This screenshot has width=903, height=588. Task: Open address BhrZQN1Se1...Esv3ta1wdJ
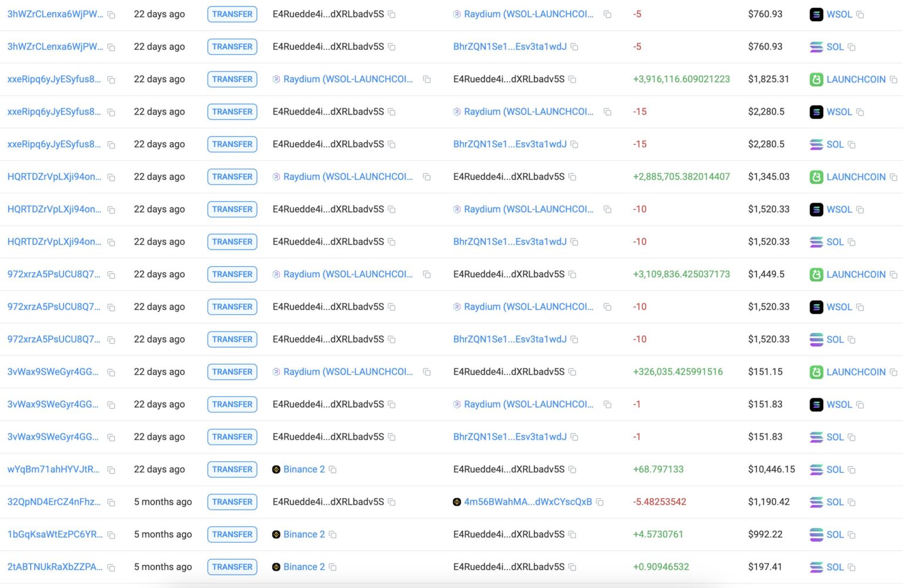(511, 46)
